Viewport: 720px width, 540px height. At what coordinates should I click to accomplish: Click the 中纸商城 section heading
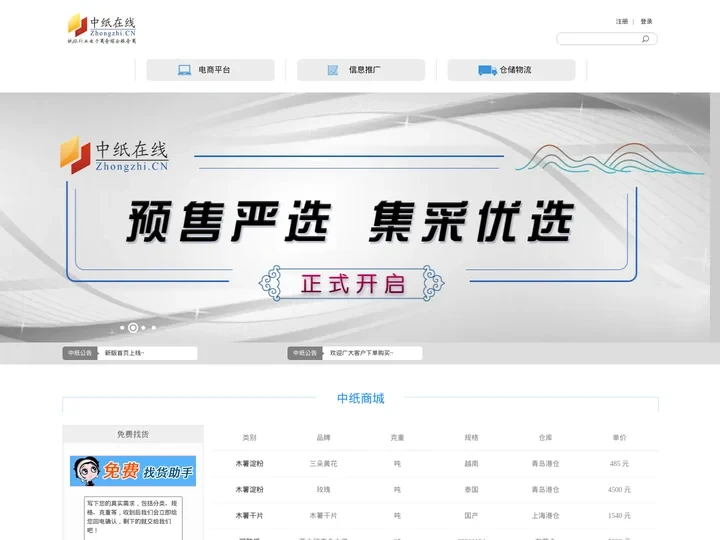tap(360, 398)
